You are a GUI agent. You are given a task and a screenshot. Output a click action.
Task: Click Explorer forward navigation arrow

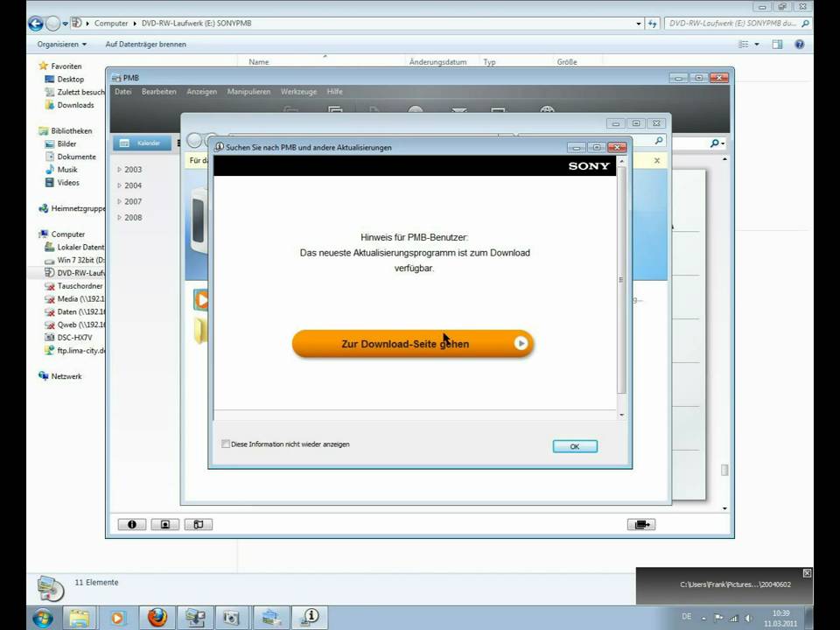click(x=52, y=23)
